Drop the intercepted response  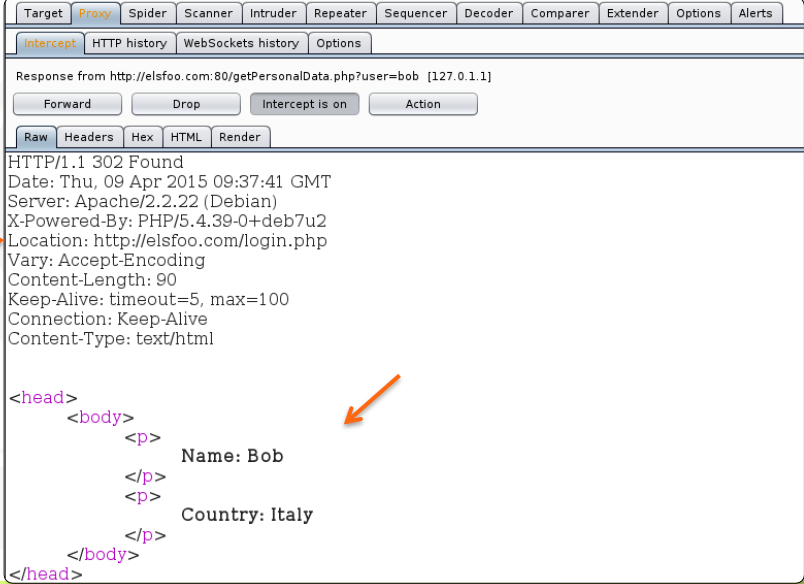pyautogui.click(x=186, y=104)
